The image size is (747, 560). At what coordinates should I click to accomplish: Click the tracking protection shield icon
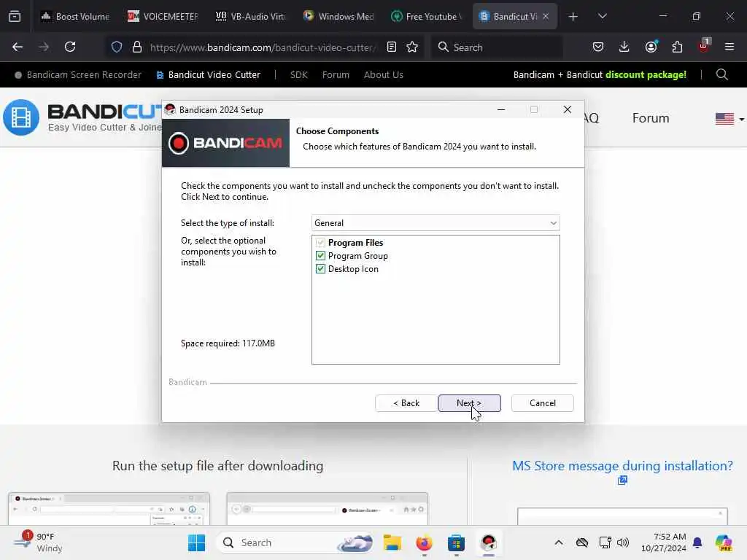117,47
